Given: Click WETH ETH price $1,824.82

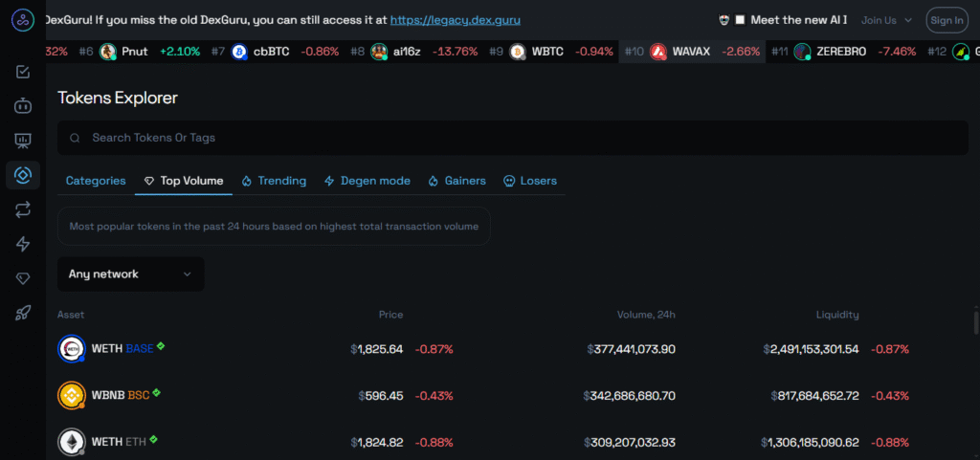Looking at the screenshot, I should [377, 443].
